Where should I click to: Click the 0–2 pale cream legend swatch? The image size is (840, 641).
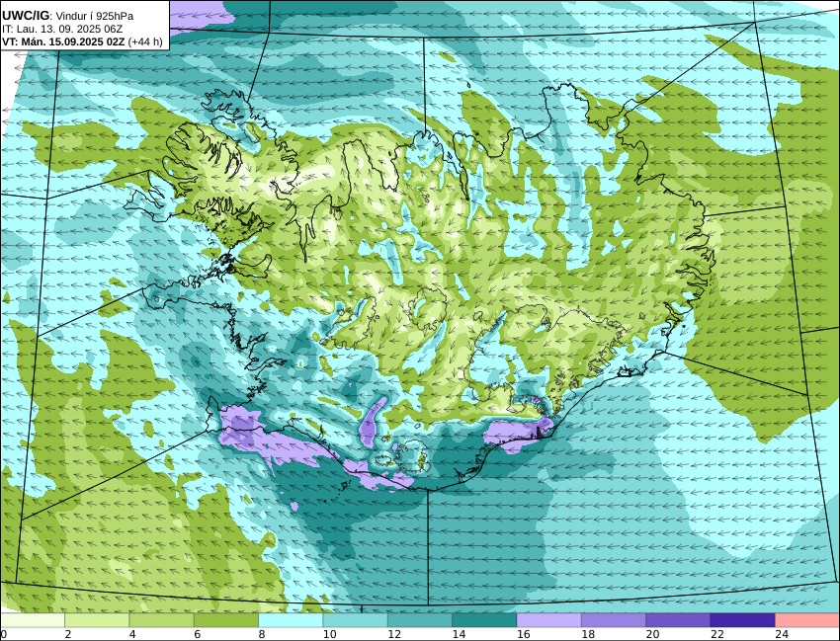pos(33,620)
